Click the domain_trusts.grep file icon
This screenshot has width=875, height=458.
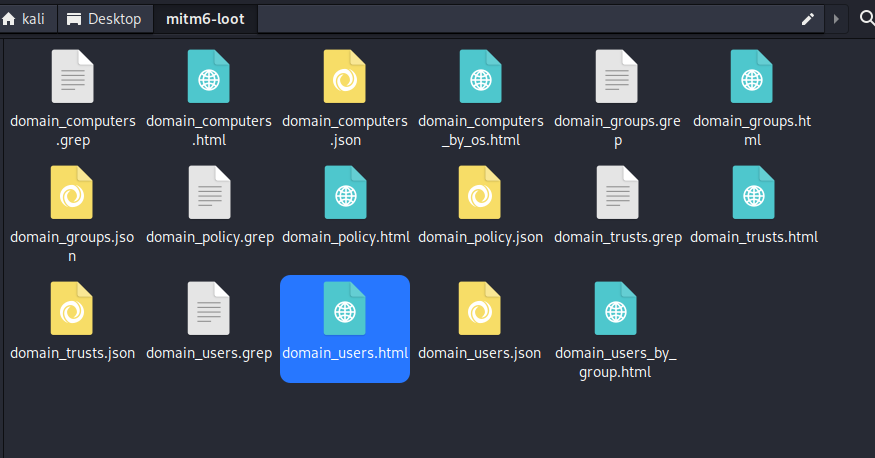[618, 192]
